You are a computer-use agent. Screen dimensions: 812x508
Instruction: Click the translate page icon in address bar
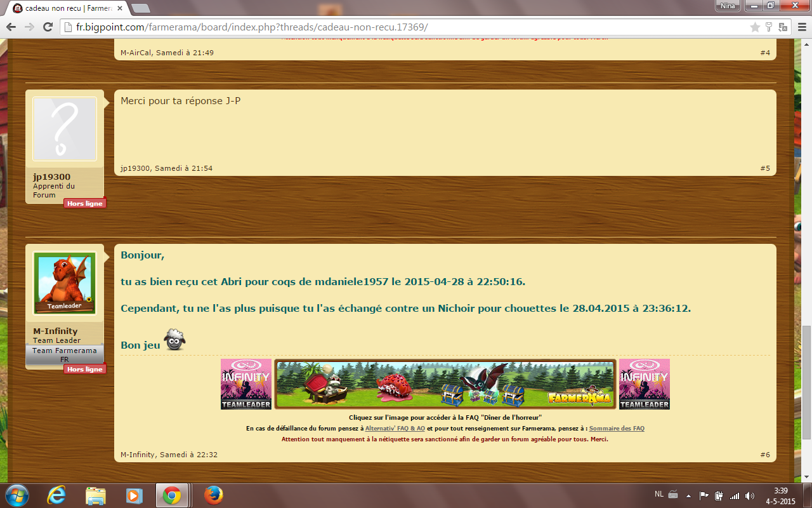pyautogui.click(x=783, y=27)
